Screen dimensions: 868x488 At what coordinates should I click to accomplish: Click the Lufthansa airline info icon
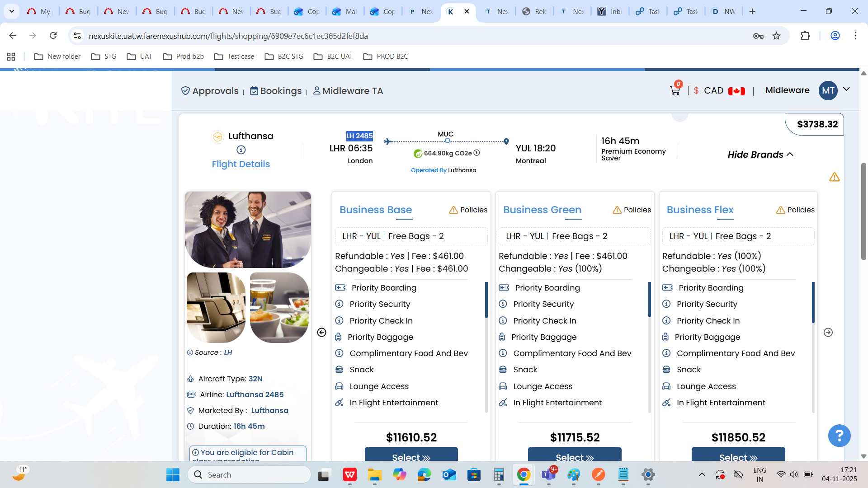(241, 150)
